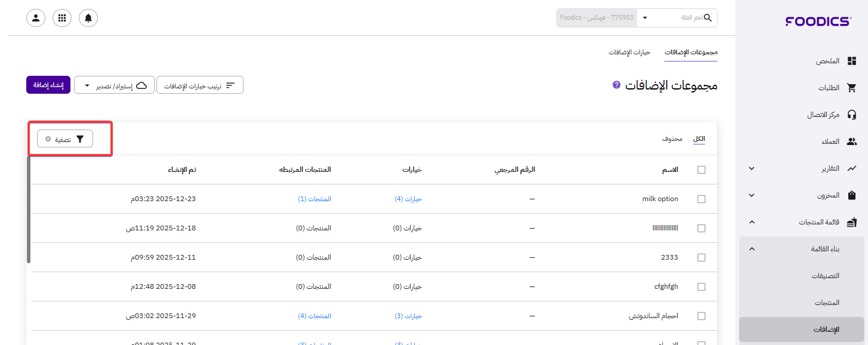
Task: Click the مركز الاتصال headset icon
Action: (x=852, y=115)
